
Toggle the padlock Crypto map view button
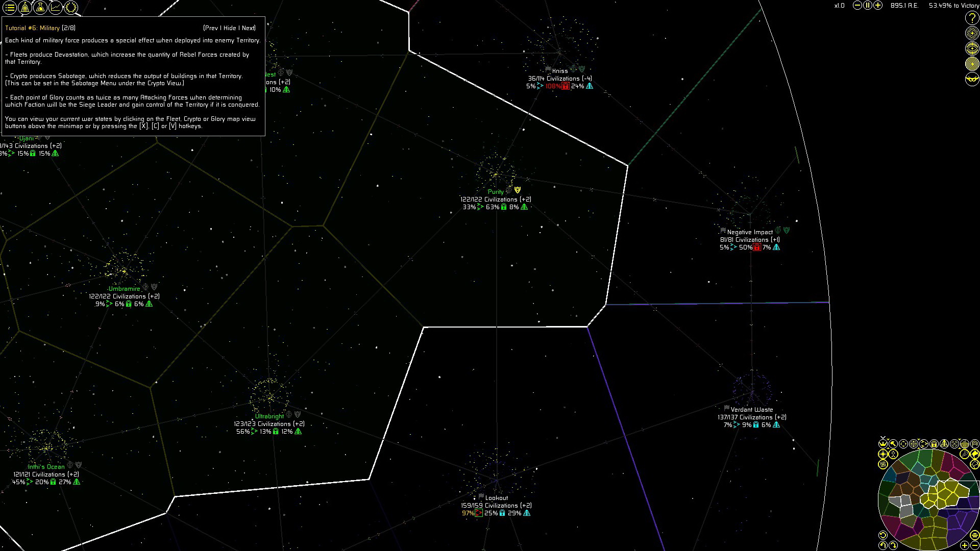(x=934, y=444)
